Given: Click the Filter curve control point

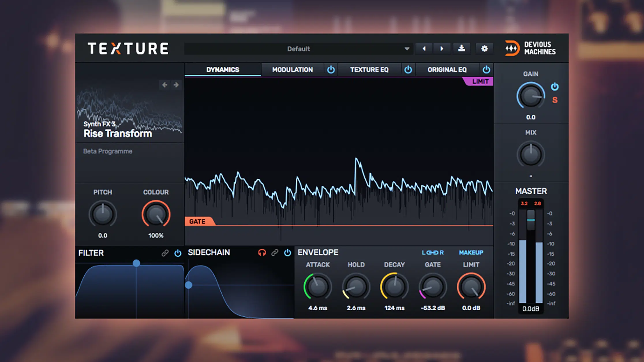Looking at the screenshot, I should (136, 263).
